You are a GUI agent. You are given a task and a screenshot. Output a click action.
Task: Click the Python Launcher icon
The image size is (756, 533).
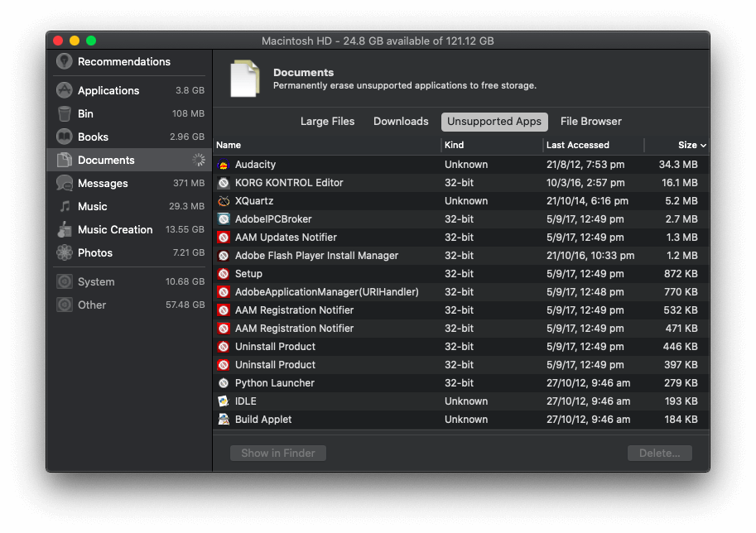(x=224, y=383)
